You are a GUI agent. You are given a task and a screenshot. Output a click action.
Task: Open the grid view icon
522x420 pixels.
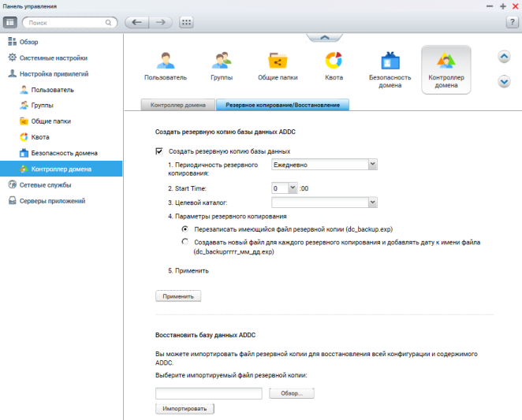pos(186,22)
